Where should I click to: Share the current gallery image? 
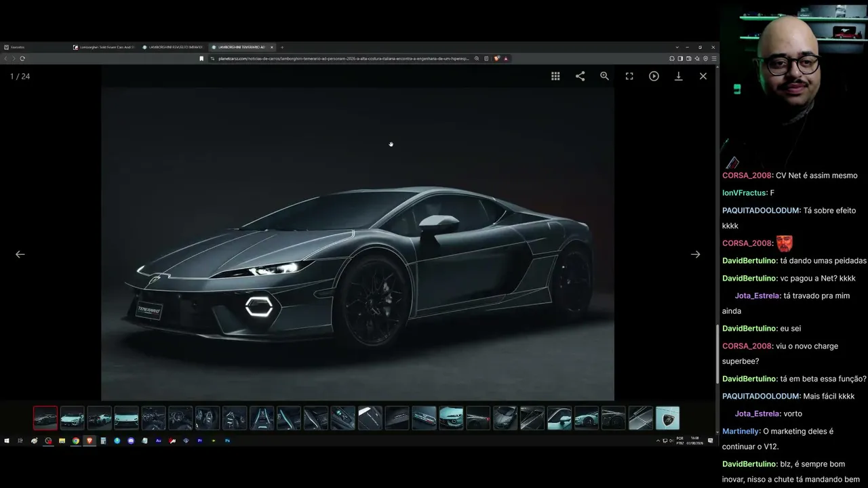pyautogui.click(x=580, y=77)
